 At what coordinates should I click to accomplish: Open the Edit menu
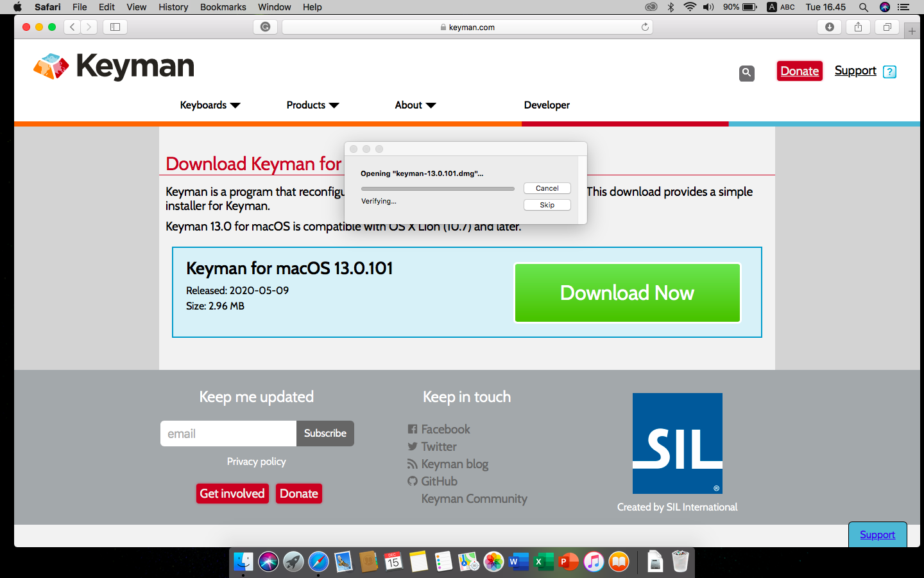(107, 7)
